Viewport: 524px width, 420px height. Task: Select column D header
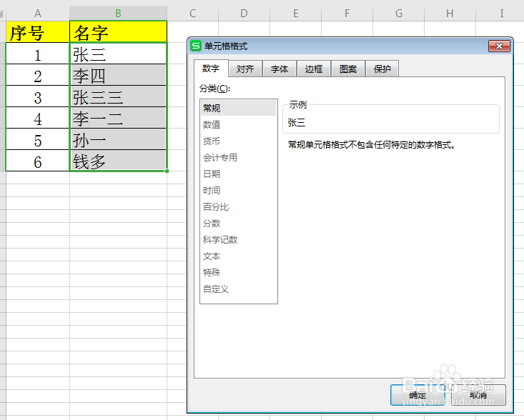244,14
